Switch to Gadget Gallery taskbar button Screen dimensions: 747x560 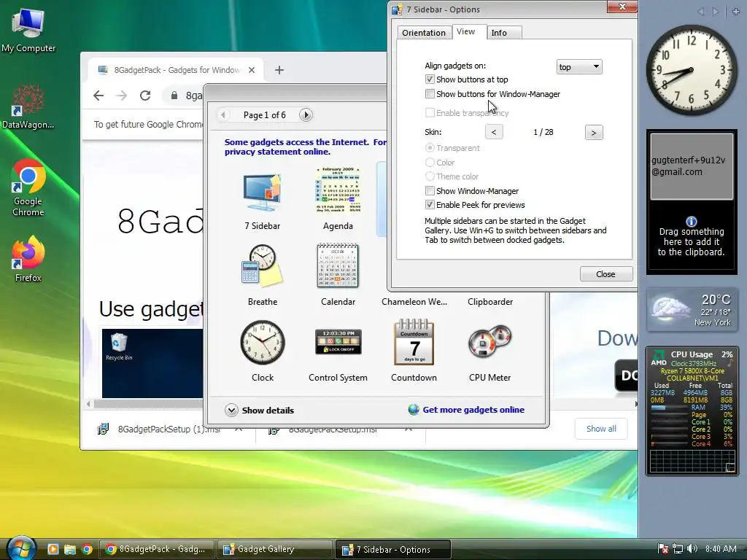click(274, 549)
